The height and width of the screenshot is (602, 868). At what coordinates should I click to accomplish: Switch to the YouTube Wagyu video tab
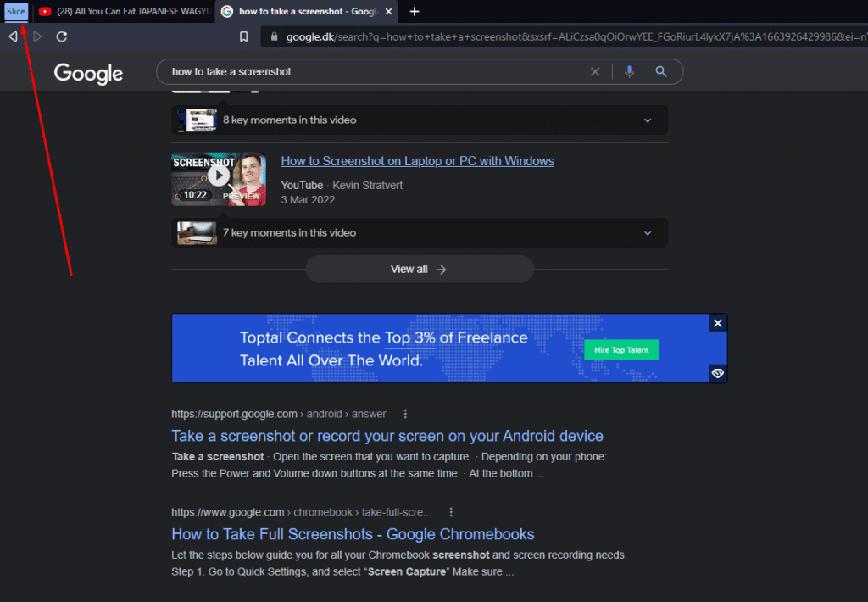(x=125, y=11)
